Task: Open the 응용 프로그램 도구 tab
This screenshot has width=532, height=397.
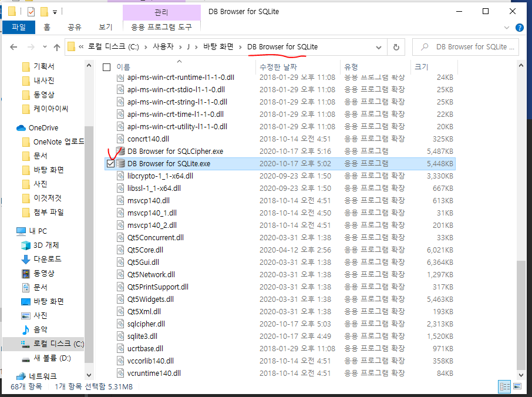Action: 161,27
